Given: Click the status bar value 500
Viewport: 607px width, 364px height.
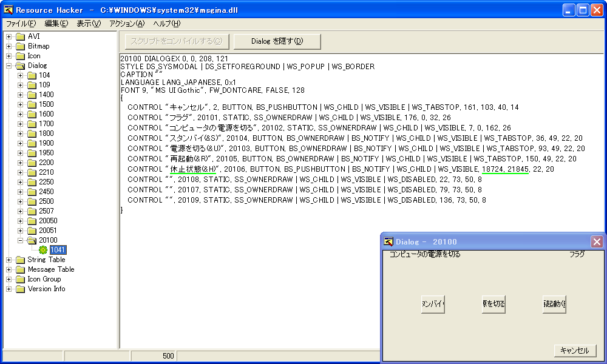Looking at the screenshot, I should (168, 356).
